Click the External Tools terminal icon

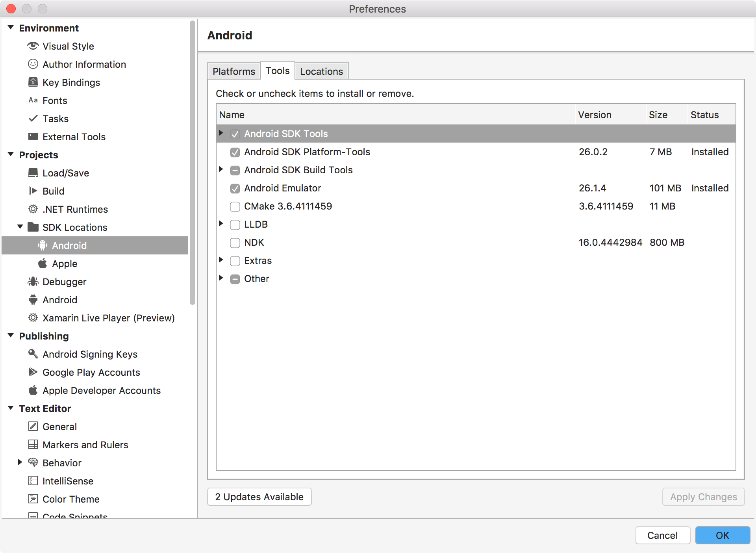[33, 137]
